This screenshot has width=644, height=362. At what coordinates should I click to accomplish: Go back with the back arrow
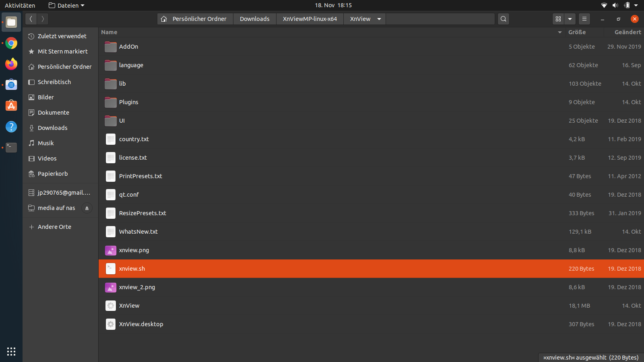tap(31, 19)
